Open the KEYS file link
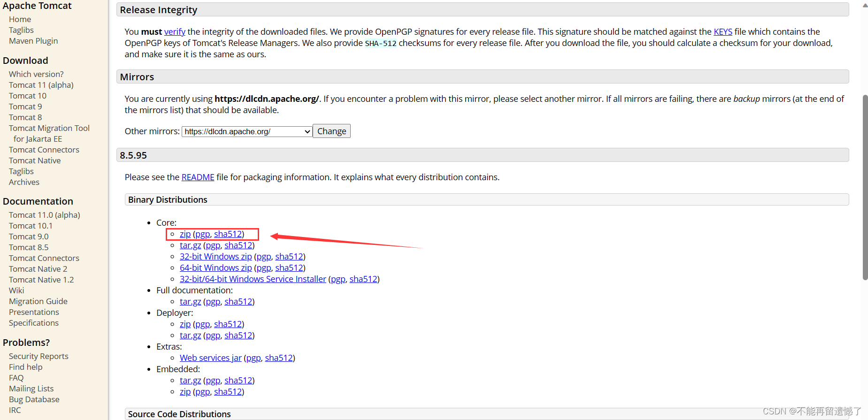This screenshot has width=868, height=420. tap(723, 31)
